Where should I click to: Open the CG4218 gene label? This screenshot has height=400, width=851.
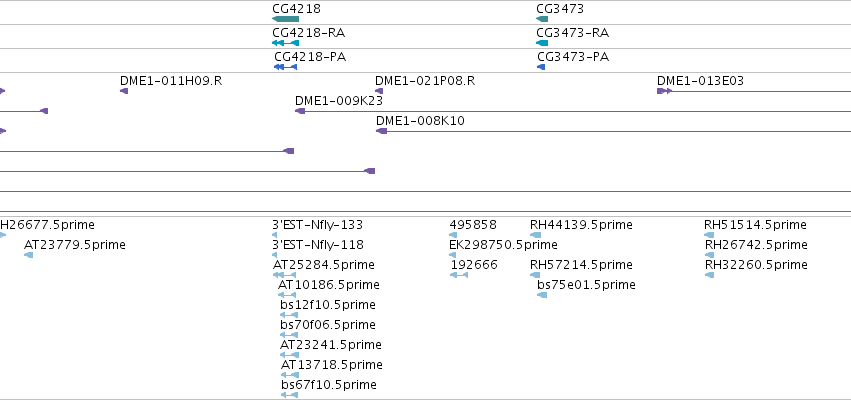coord(296,9)
